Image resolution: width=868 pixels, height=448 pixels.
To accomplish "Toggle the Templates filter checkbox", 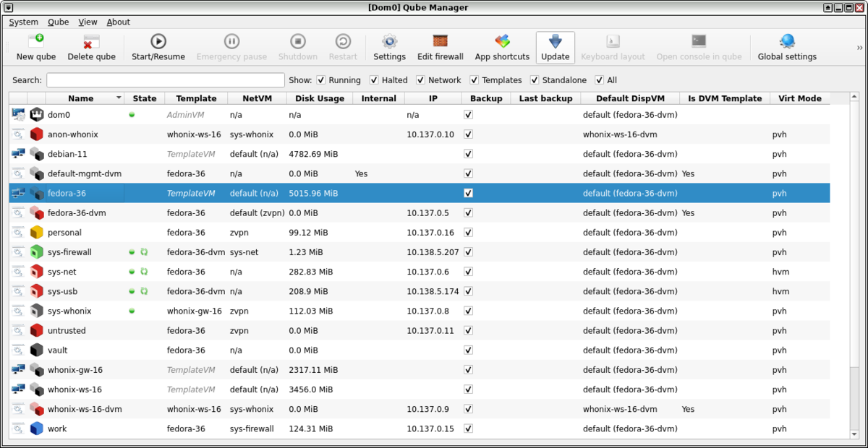I will pos(474,79).
